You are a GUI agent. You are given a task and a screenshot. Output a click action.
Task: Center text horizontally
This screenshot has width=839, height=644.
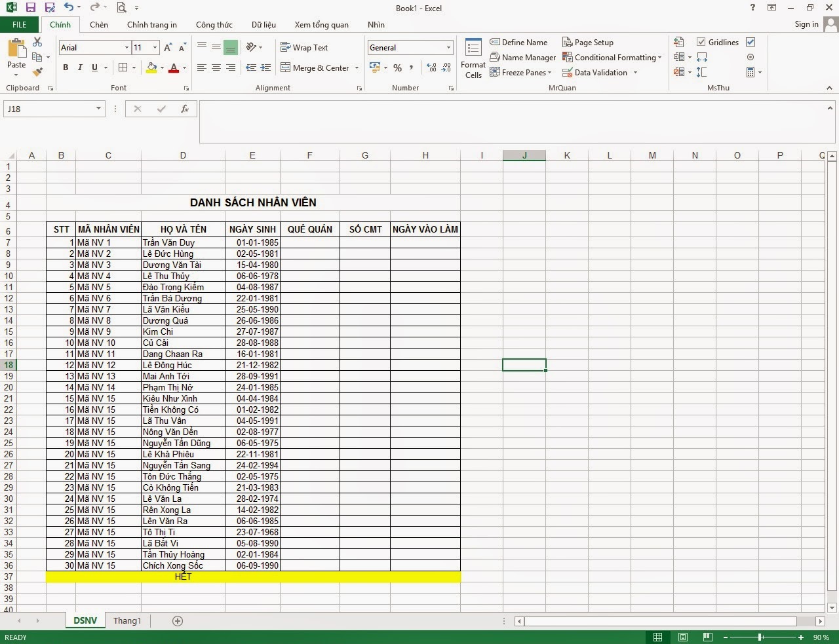(216, 67)
